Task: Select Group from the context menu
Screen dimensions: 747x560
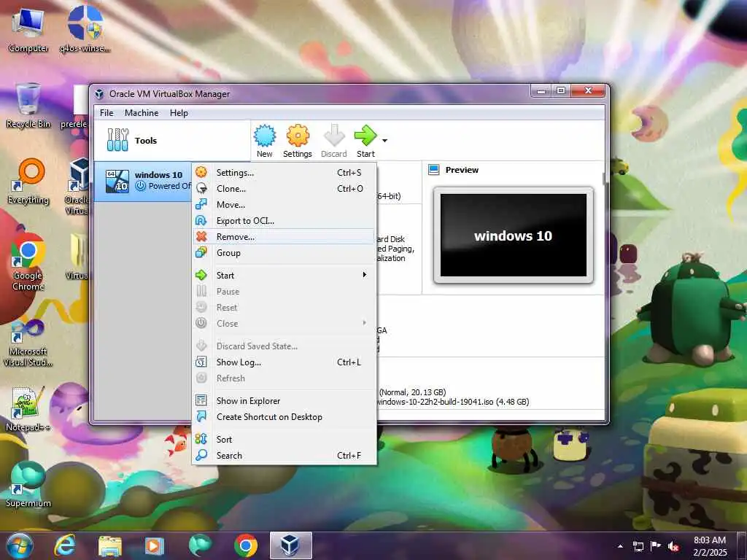Action: pos(285,253)
